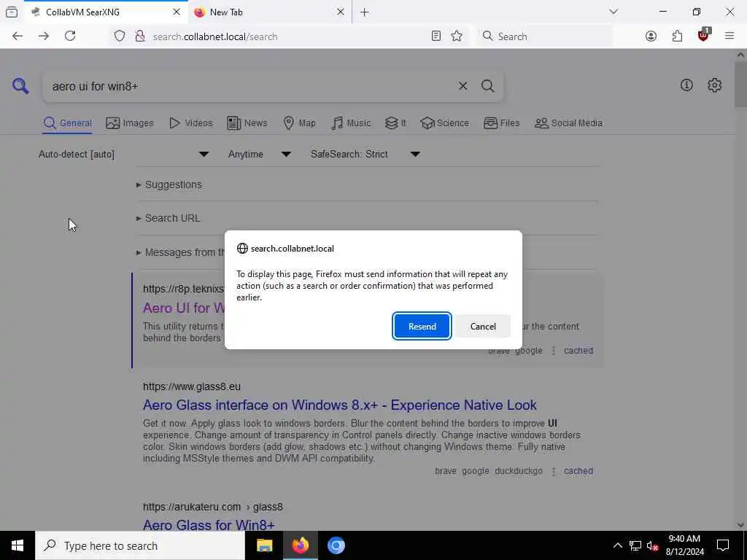This screenshot has height=560, width=747.
Task: Open cached version of glass8.eu result
Action: tap(578, 471)
